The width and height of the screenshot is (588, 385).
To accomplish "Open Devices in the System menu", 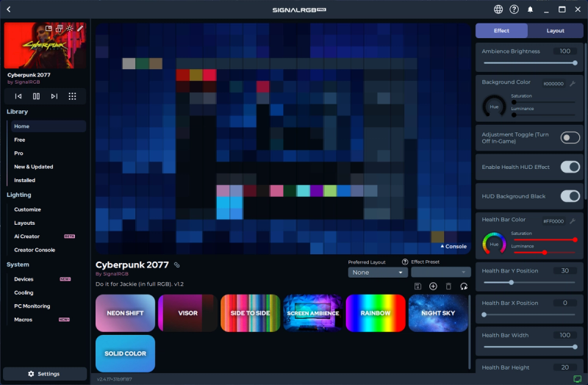I will coord(24,279).
